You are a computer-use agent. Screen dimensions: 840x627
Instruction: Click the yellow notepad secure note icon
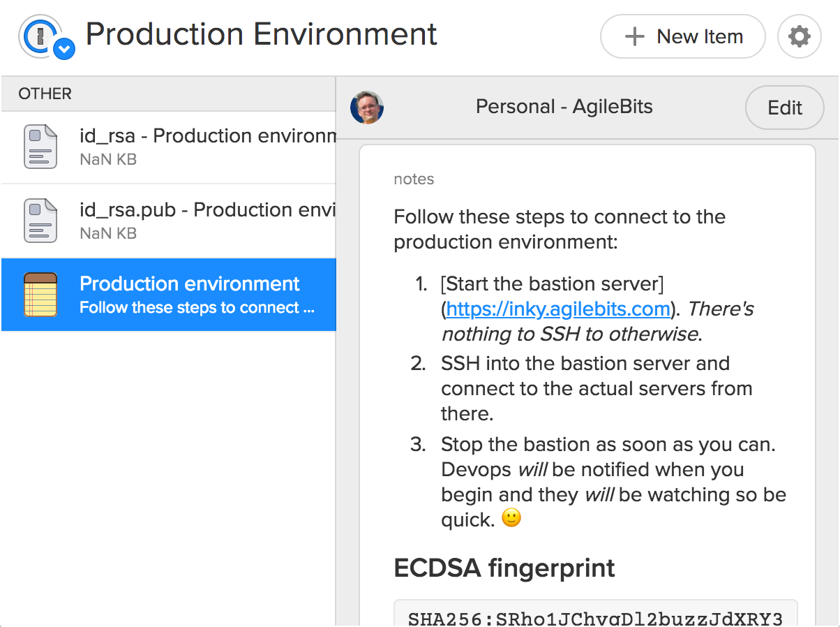(40, 295)
